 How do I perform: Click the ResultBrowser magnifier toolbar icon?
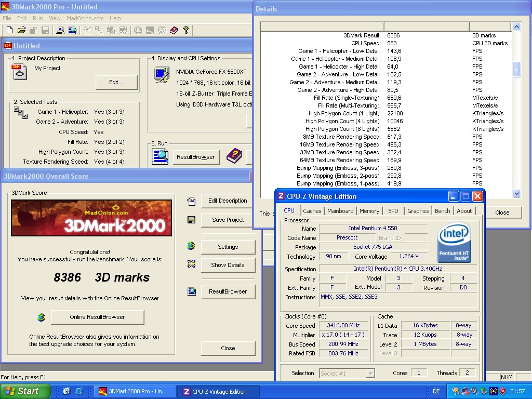point(72,31)
